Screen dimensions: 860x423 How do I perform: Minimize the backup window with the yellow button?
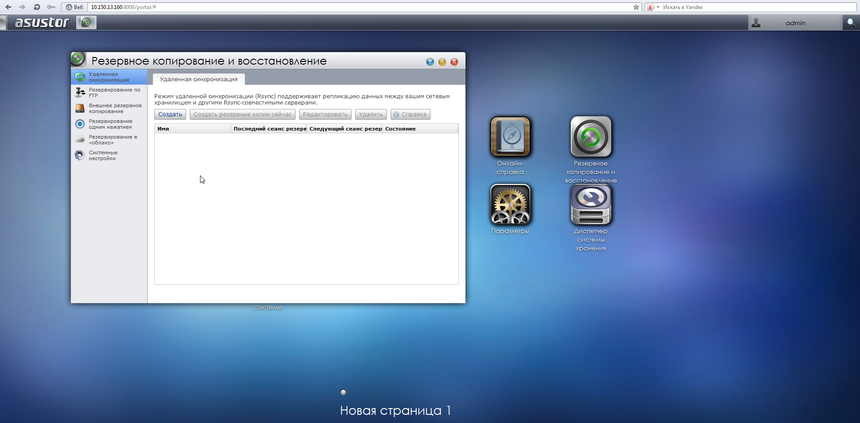pyautogui.click(x=442, y=62)
